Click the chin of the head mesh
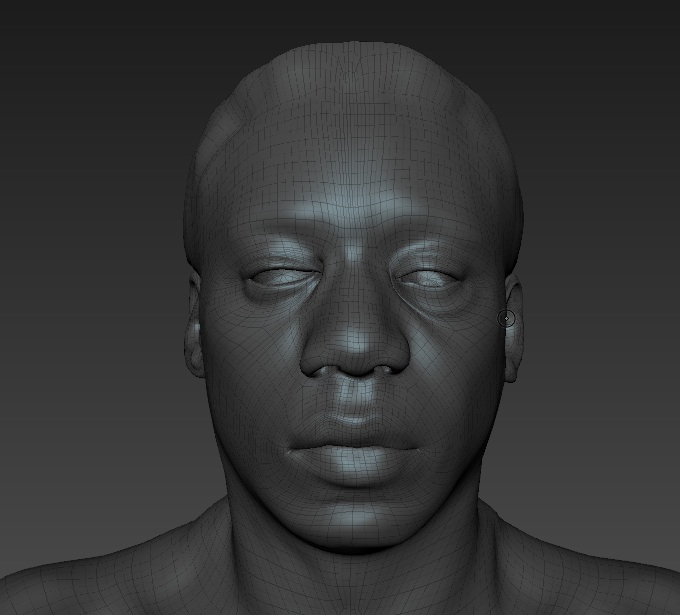 coord(354,518)
